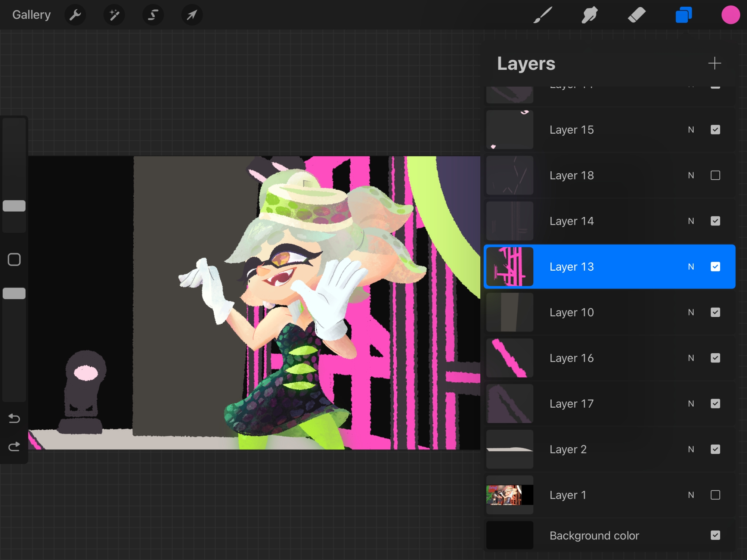Select Layer 17 thumbnail
This screenshot has height=560, width=747.
click(x=509, y=404)
